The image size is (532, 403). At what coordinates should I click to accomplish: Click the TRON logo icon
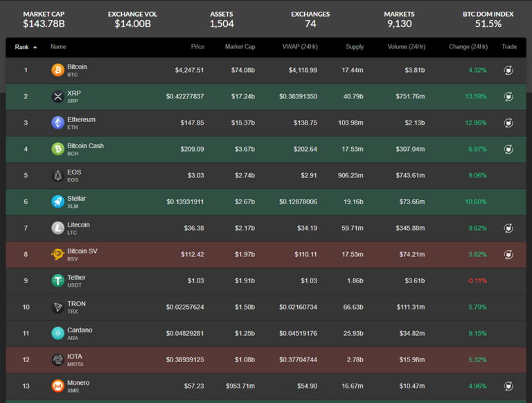pyautogui.click(x=57, y=307)
